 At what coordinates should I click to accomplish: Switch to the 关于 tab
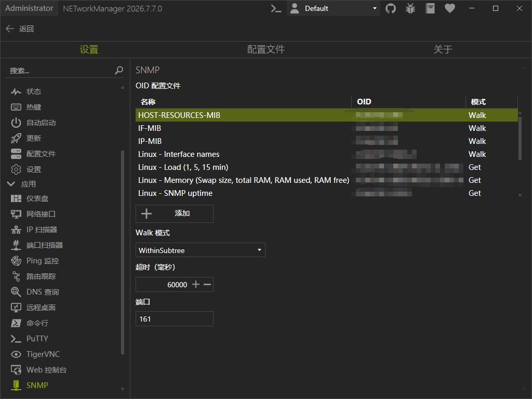point(443,49)
